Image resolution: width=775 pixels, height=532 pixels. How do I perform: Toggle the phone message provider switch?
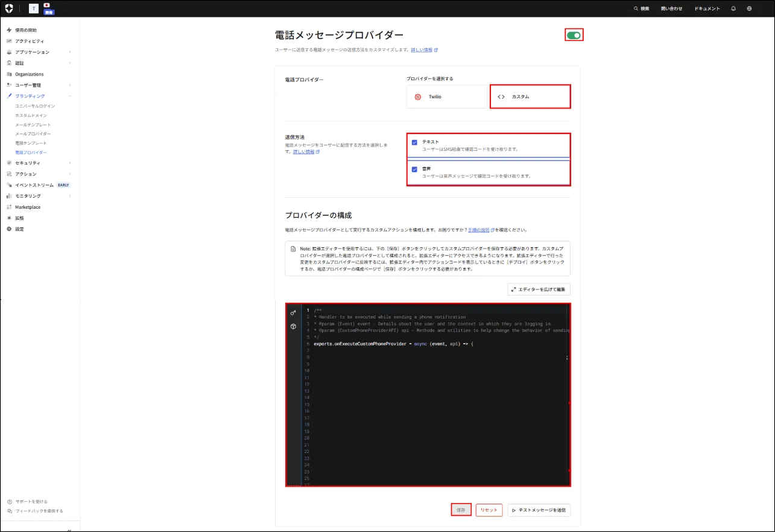[x=574, y=35]
